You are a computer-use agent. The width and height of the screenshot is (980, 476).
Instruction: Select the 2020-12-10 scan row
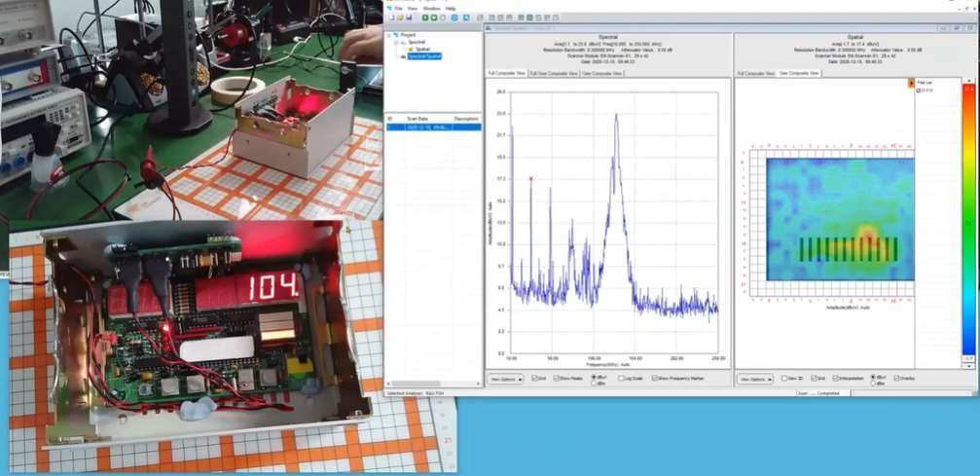(433, 127)
